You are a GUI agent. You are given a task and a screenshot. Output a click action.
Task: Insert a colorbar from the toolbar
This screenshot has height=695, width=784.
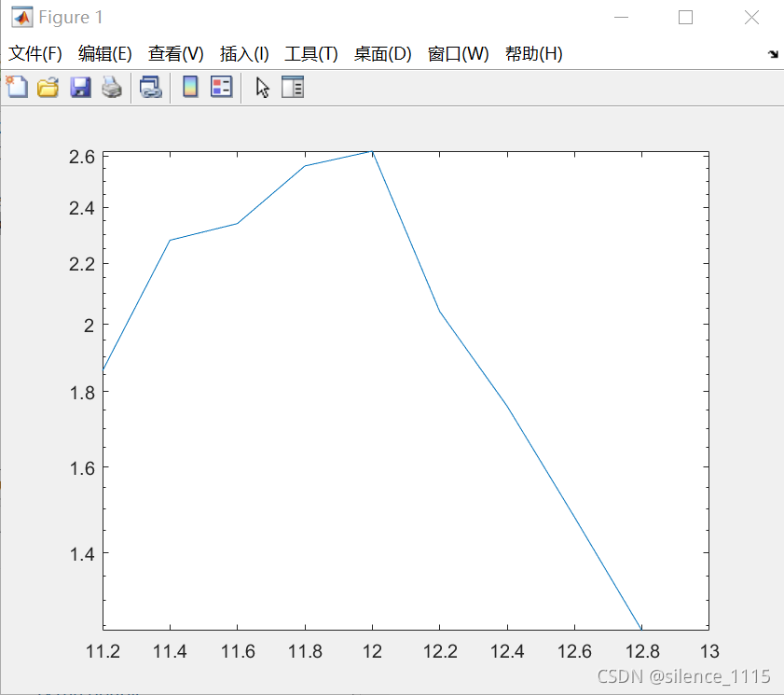[x=190, y=88]
